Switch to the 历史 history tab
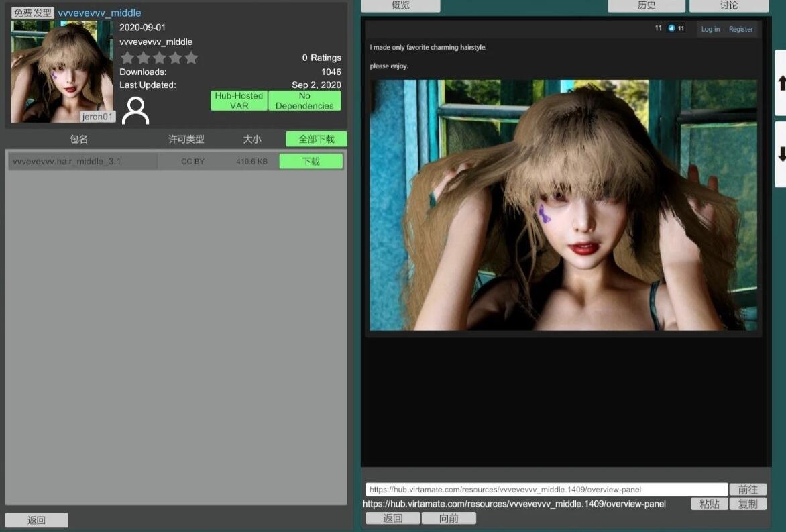This screenshot has height=532, width=786. tap(646, 5)
